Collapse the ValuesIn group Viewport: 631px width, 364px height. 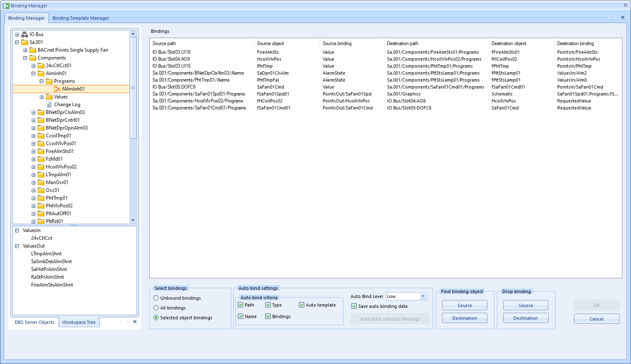coord(17,230)
